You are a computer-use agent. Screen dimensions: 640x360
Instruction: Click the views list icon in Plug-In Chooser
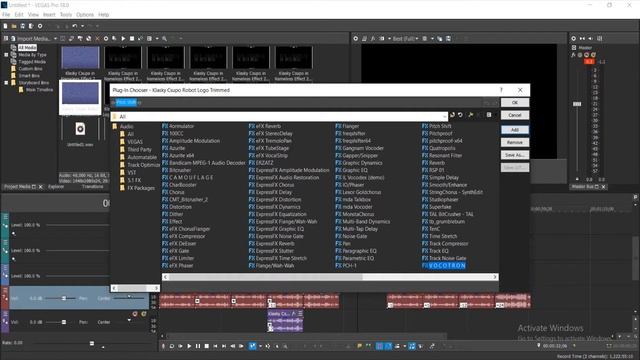click(x=489, y=116)
